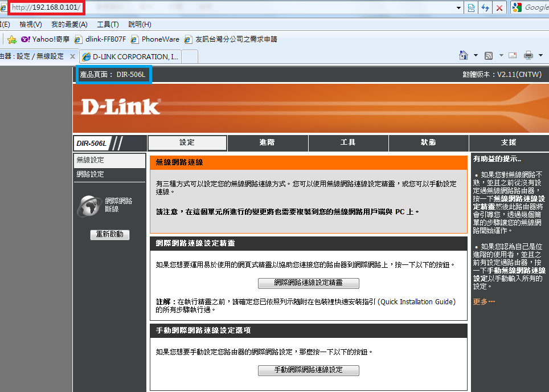Open the 我的最愛(A) menu

[x=69, y=24]
